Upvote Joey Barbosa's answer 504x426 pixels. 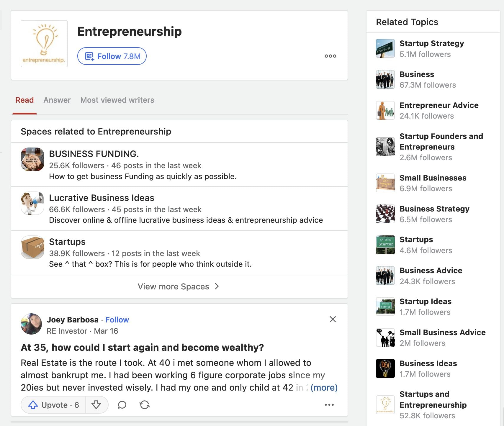pyautogui.click(x=53, y=405)
